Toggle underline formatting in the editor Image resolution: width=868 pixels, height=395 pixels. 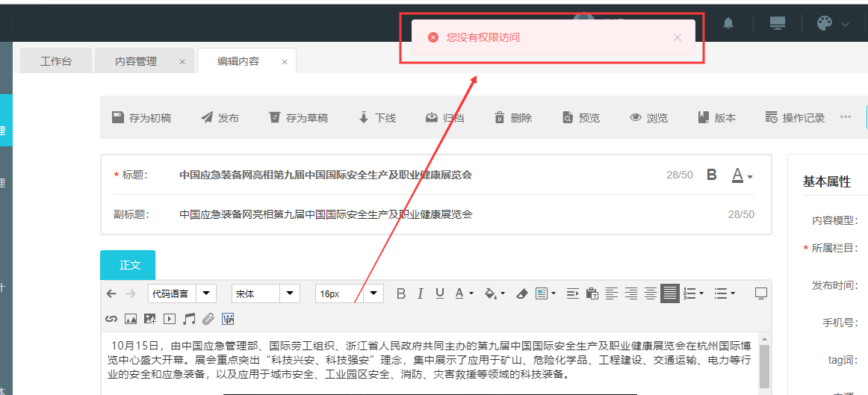click(x=439, y=293)
